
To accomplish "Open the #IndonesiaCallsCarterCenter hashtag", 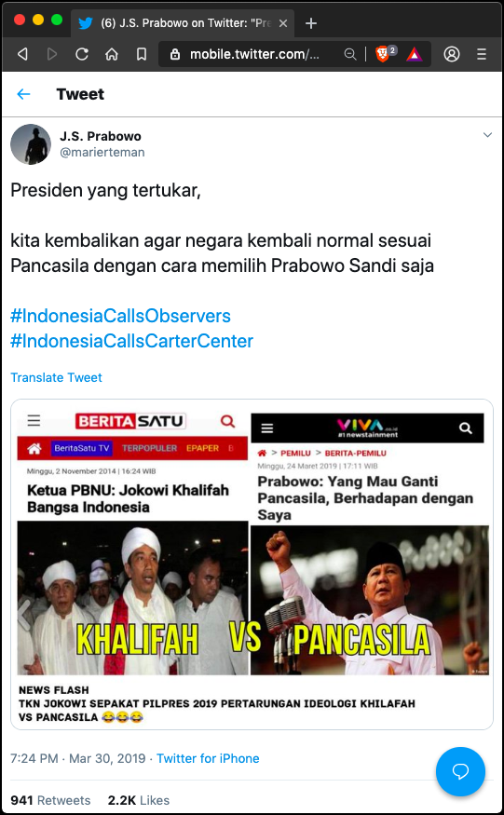I will pos(131,341).
